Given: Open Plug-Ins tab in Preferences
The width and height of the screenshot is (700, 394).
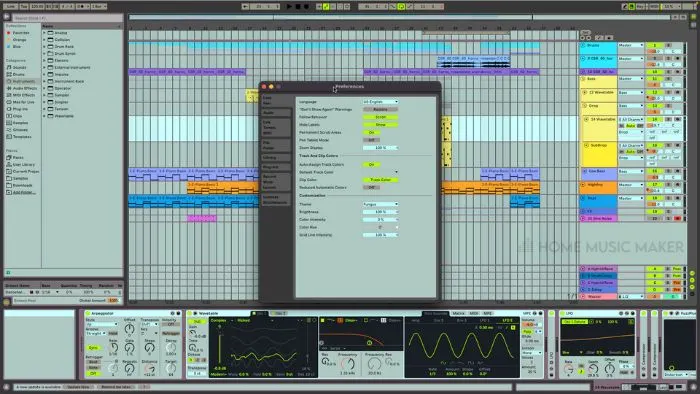Looking at the screenshot, I should pyautogui.click(x=276, y=167).
